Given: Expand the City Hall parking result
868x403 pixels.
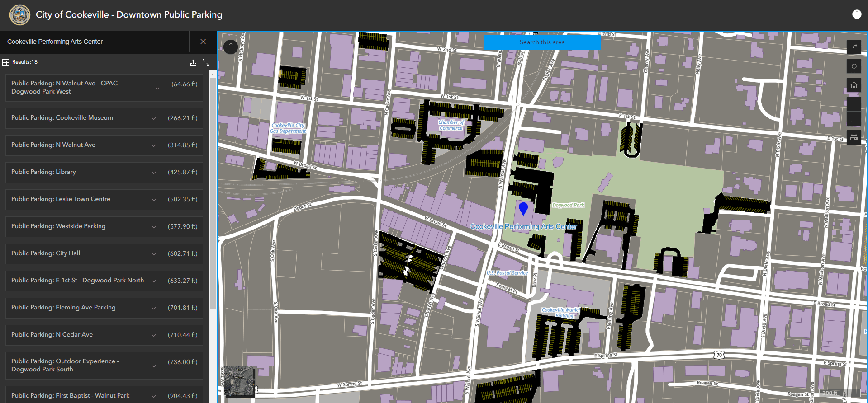Looking at the screenshot, I should (x=154, y=254).
